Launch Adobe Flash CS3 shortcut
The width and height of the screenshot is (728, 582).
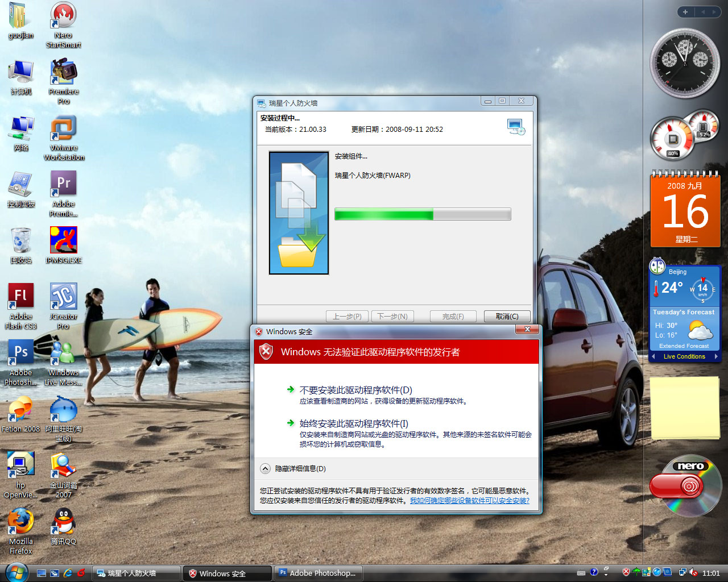[x=21, y=306]
